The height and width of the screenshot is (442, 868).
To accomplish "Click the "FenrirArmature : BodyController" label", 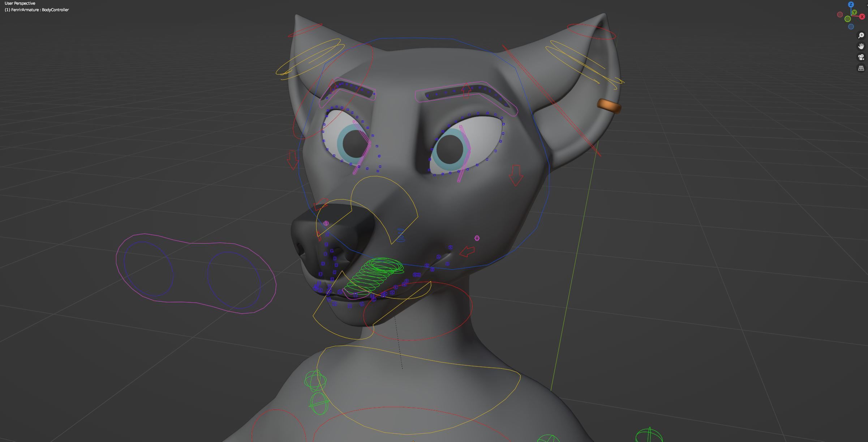I will [x=40, y=10].
